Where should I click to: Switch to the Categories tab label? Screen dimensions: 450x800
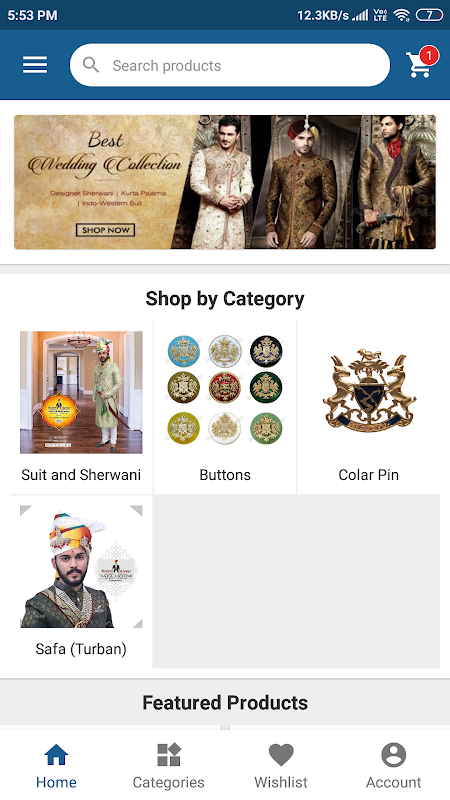click(x=169, y=782)
